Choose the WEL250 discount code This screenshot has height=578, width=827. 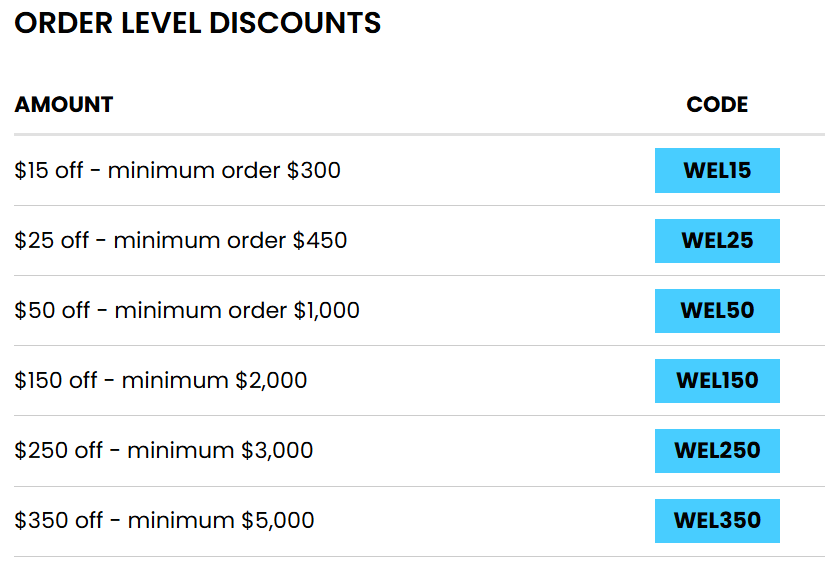pos(717,451)
